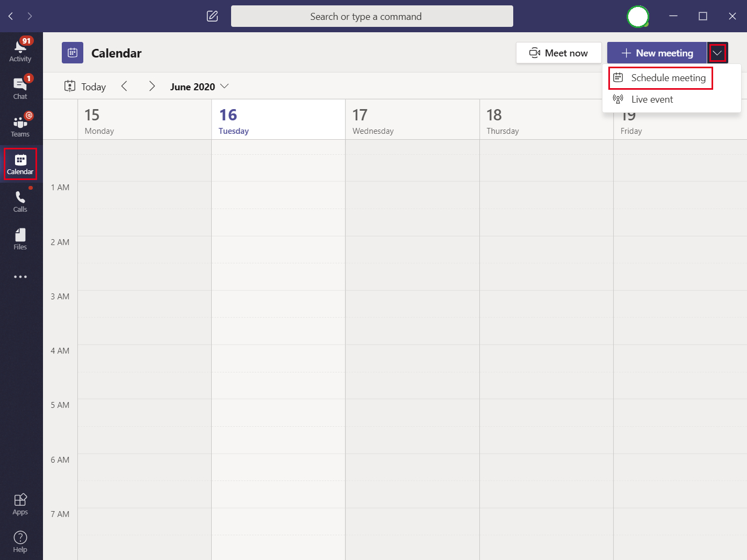Open the profile avatar menu
Screen dimensions: 747x560
pyautogui.click(x=638, y=17)
